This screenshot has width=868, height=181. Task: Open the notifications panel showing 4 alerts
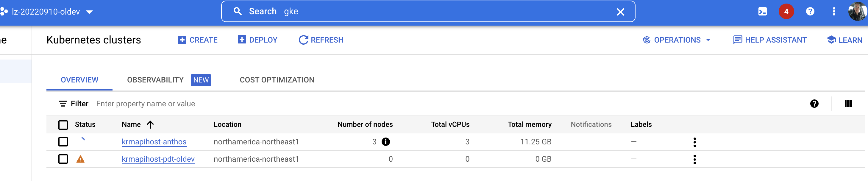[787, 11]
